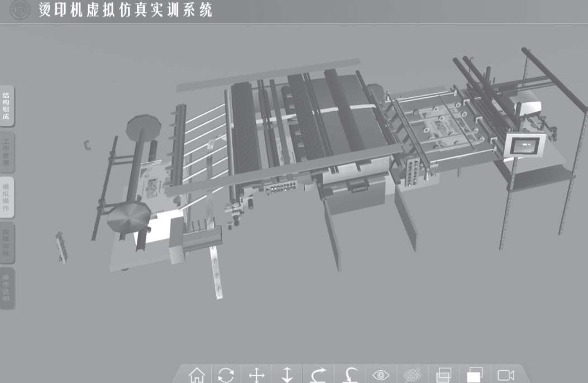Show parts with the eye icon
Screen dimensions: 588x383
click(x=381, y=375)
